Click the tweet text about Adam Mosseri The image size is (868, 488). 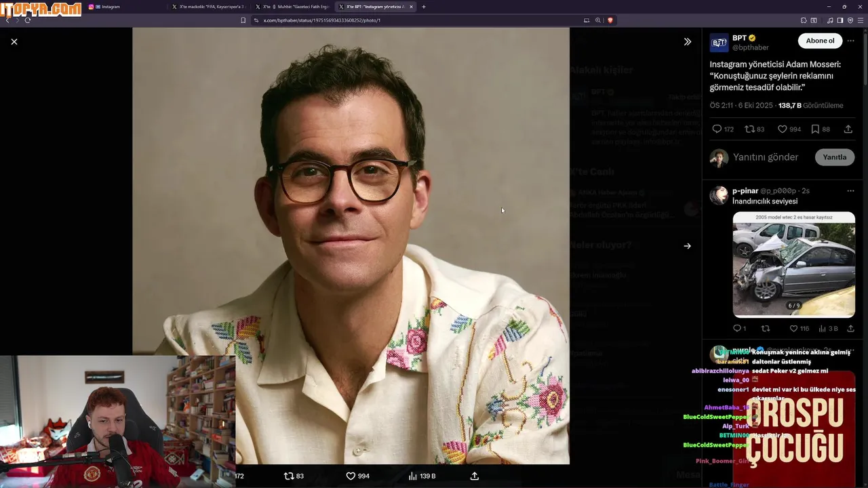(x=775, y=76)
